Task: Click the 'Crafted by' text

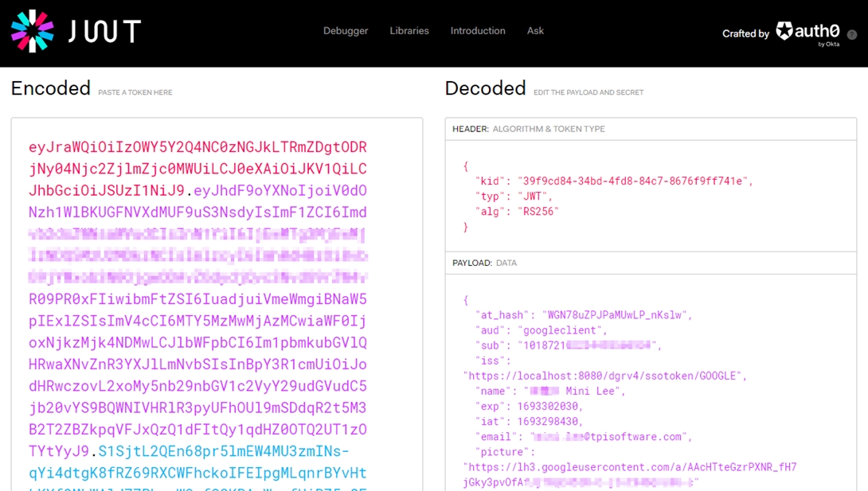Action: tap(745, 33)
